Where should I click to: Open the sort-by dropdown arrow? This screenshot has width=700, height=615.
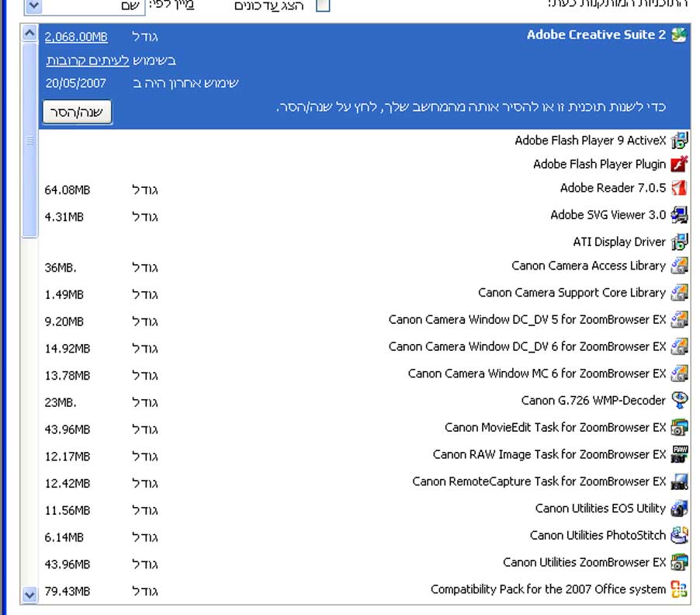pyautogui.click(x=33, y=5)
